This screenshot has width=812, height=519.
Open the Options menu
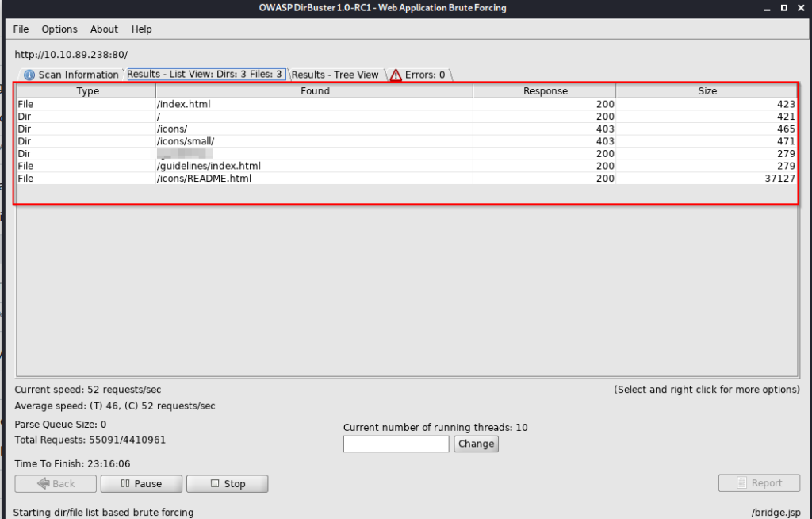59,29
